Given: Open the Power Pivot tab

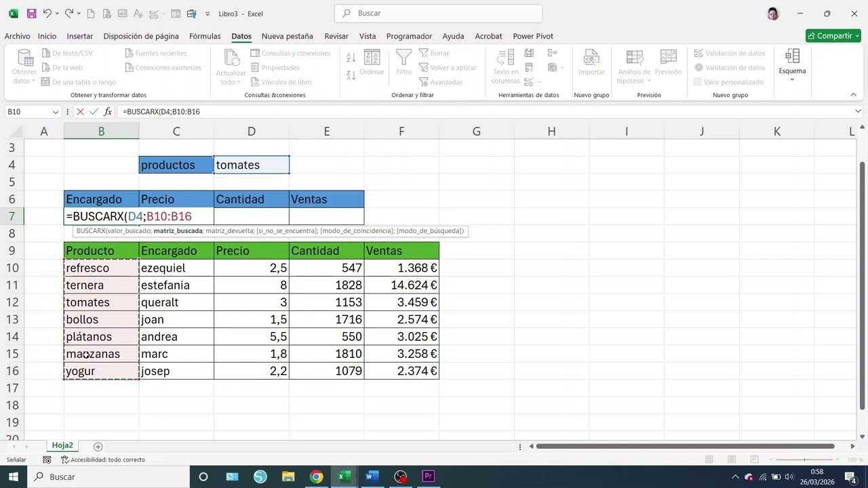Looking at the screenshot, I should (533, 36).
